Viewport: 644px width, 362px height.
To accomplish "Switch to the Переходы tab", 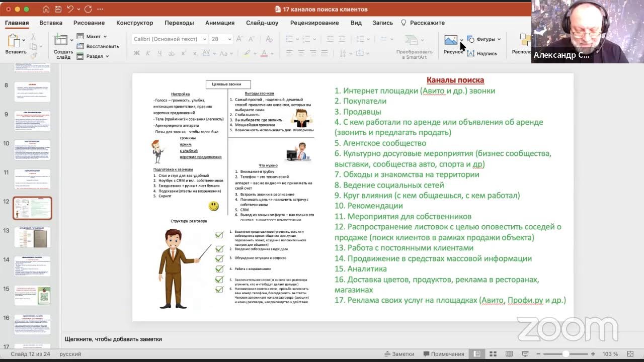I will tap(179, 23).
